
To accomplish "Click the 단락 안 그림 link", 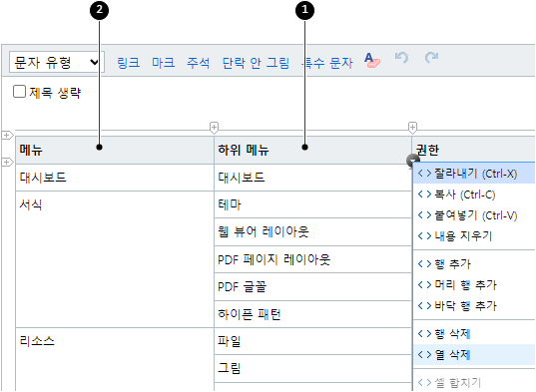I will pos(257,63).
